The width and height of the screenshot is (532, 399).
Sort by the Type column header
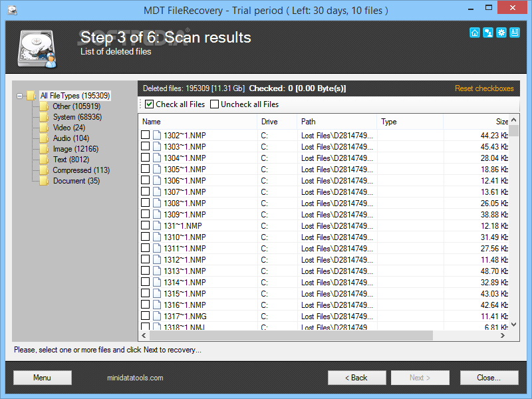pyautogui.click(x=410, y=122)
